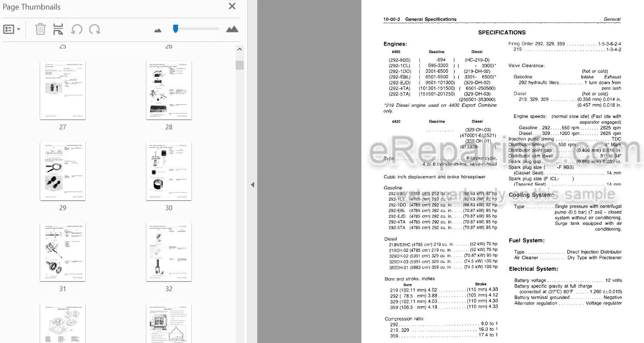This screenshot has width=644, height=343.
Task: Click the scrollbar up arrow in thumbnails
Action: click(239, 49)
